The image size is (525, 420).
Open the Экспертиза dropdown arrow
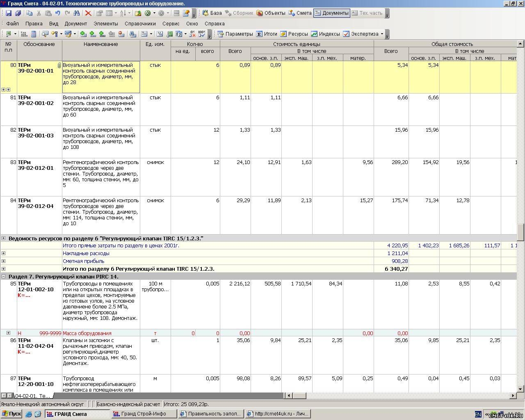click(x=382, y=34)
